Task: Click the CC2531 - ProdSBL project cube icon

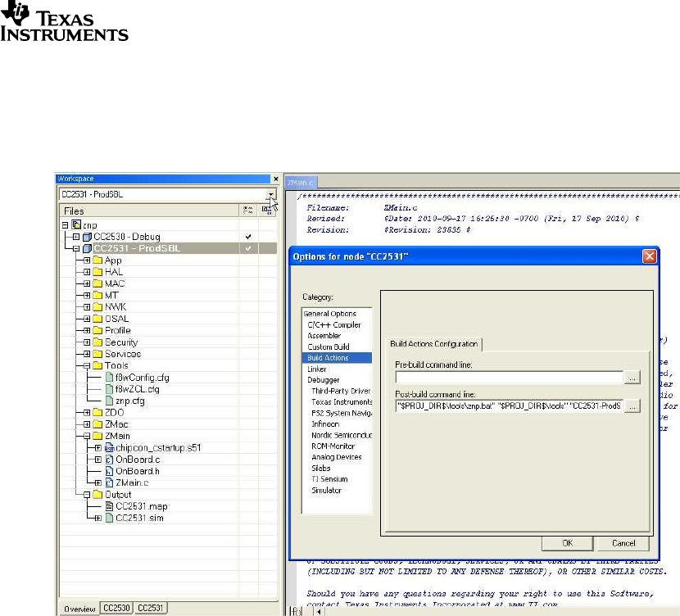Action: click(87, 248)
